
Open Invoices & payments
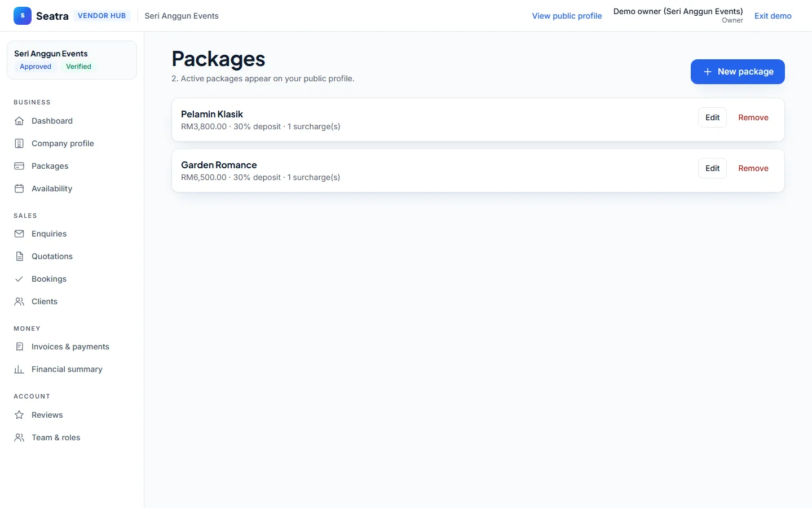(x=72, y=347)
